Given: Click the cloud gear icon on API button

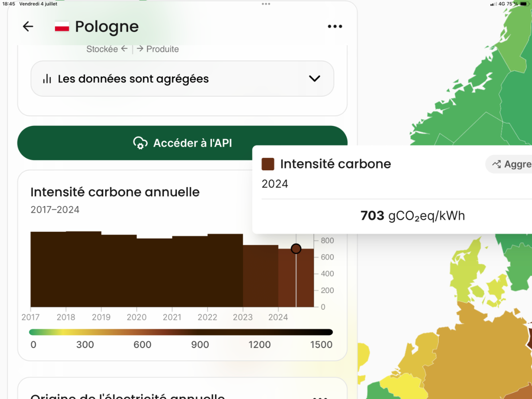Looking at the screenshot, I should [140, 143].
